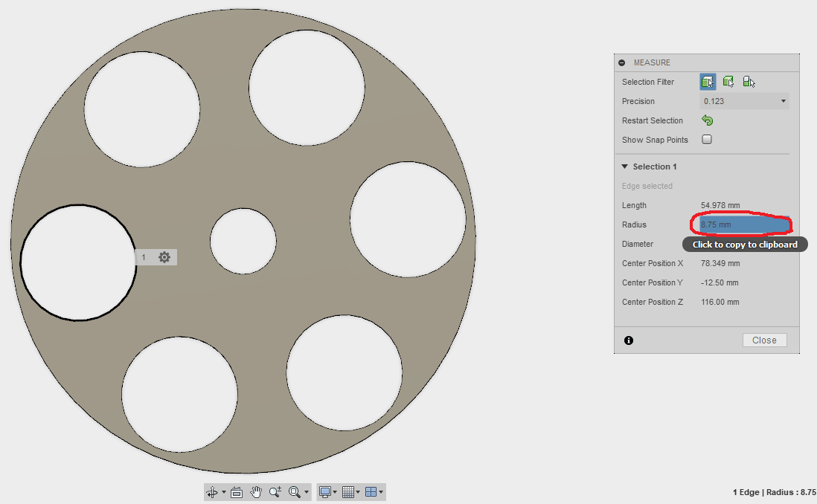817x504 pixels.
Task: Click the Length value 54.978 mm
Action: tap(720, 205)
